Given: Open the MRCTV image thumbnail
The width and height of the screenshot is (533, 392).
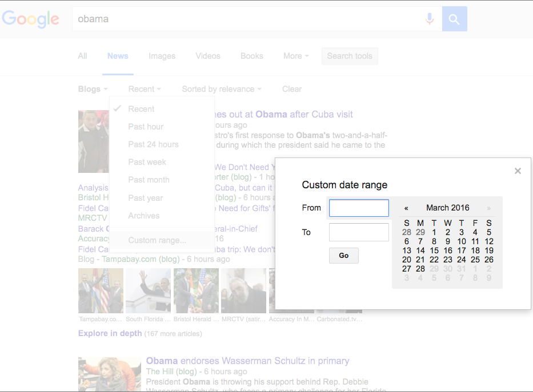Looking at the screenshot, I should [x=244, y=291].
